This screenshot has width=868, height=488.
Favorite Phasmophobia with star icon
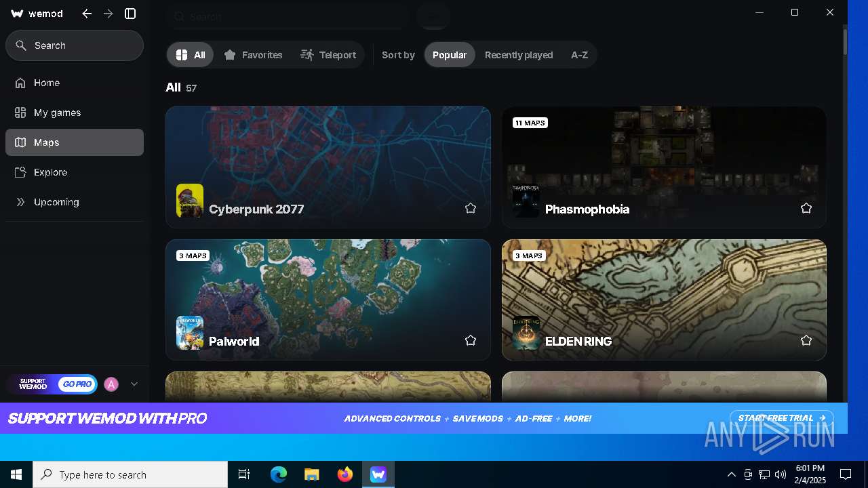point(806,208)
